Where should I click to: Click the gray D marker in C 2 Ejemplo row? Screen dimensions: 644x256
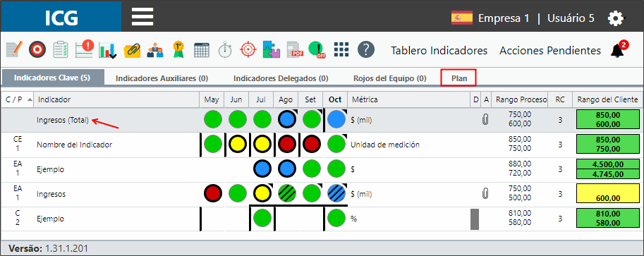[x=475, y=219]
